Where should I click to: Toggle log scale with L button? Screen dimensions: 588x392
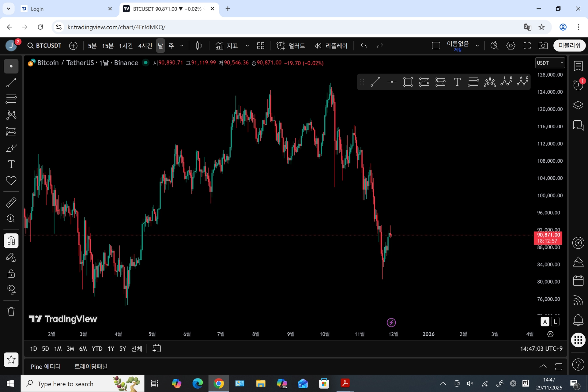pos(555,322)
